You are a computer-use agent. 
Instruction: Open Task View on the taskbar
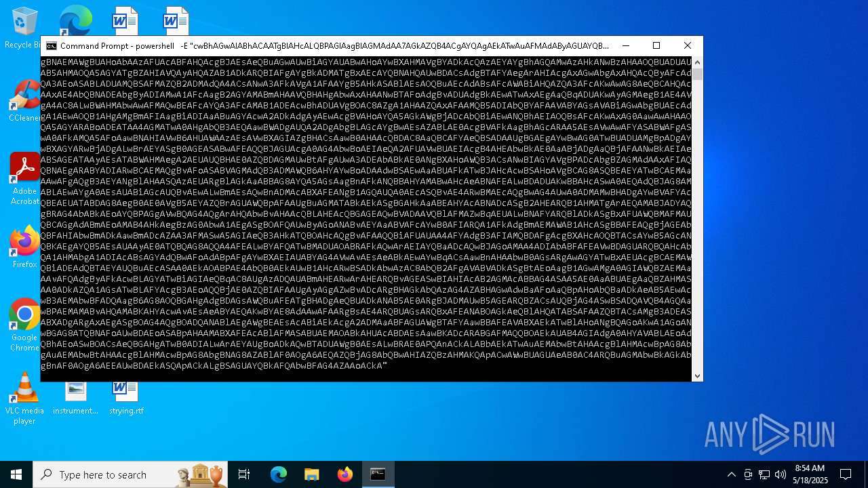[244, 474]
